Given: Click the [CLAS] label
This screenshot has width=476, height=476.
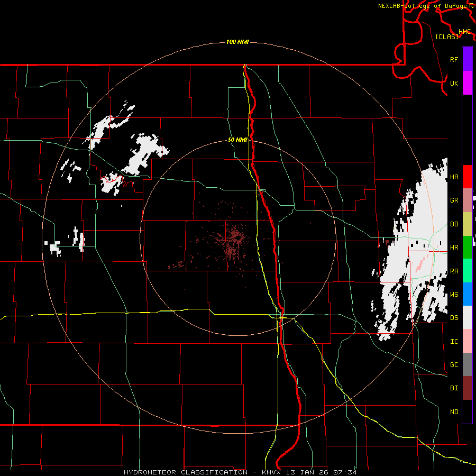Looking at the screenshot, I should 447,36.
